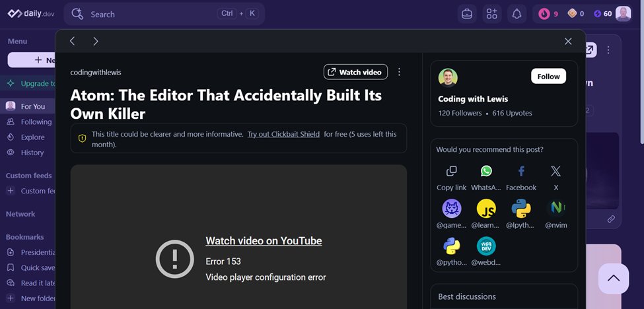Open the profile avatar in header

point(623,14)
